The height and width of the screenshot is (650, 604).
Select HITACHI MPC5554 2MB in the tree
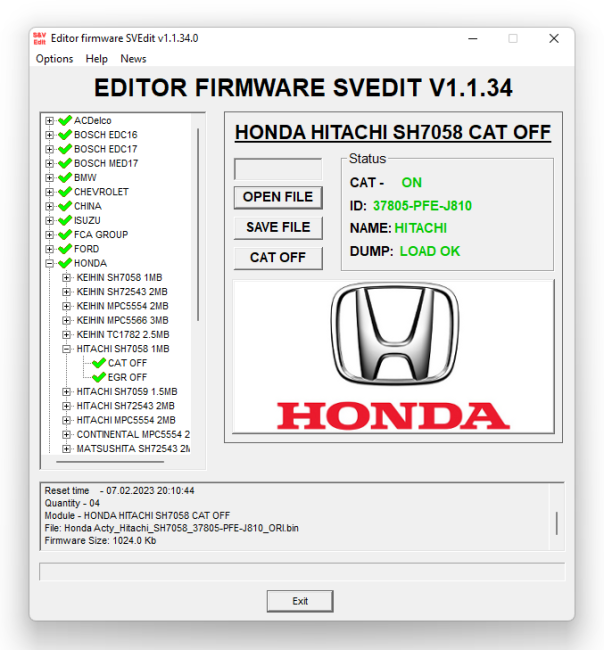pos(126,420)
